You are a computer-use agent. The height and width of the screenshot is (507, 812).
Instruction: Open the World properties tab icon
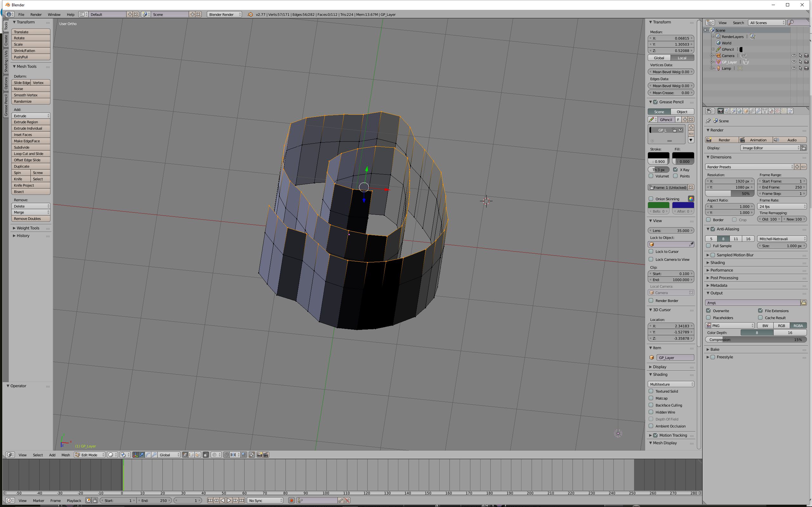pos(739,111)
